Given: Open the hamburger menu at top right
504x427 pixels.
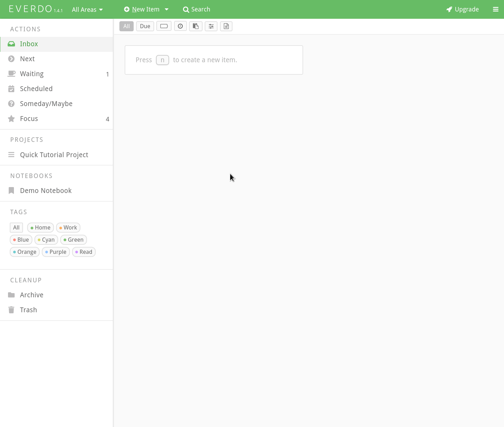Looking at the screenshot, I should click(496, 9).
